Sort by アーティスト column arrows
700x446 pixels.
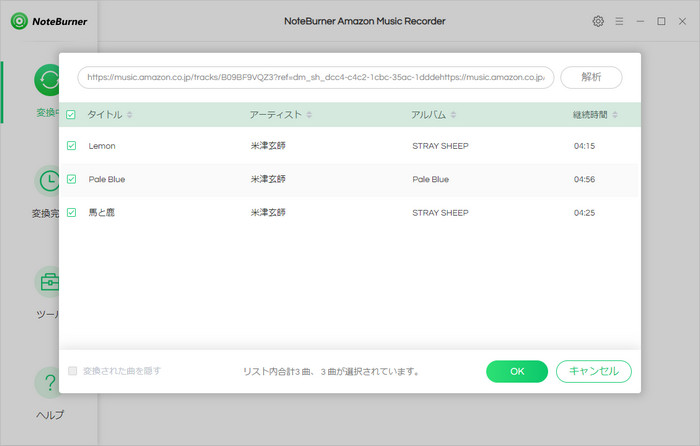click(x=309, y=115)
